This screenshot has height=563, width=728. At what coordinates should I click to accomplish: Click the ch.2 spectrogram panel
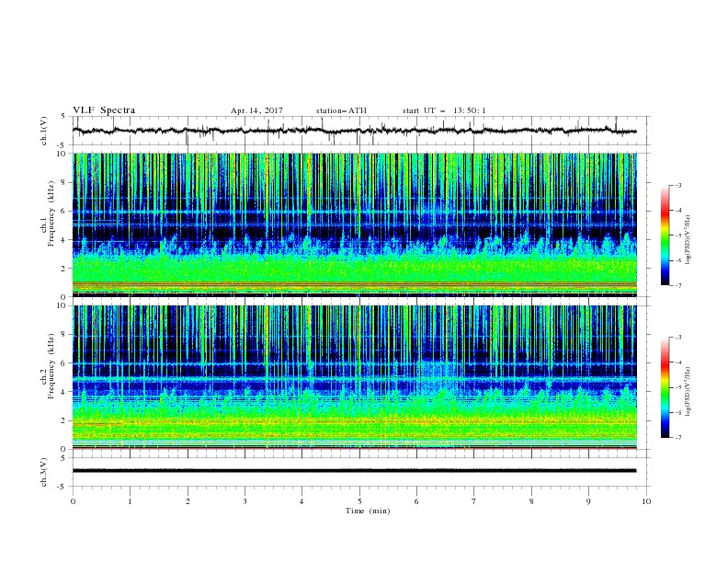[x=355, y=377]
